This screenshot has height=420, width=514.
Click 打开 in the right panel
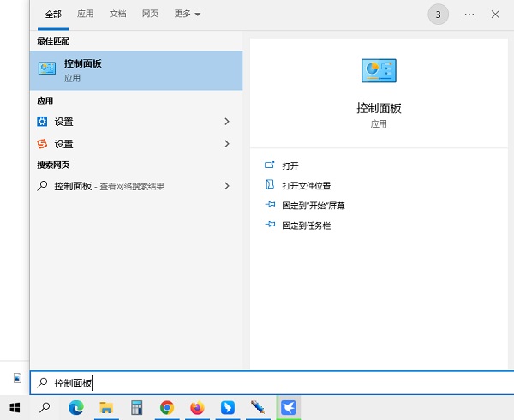tap(290, 165)
